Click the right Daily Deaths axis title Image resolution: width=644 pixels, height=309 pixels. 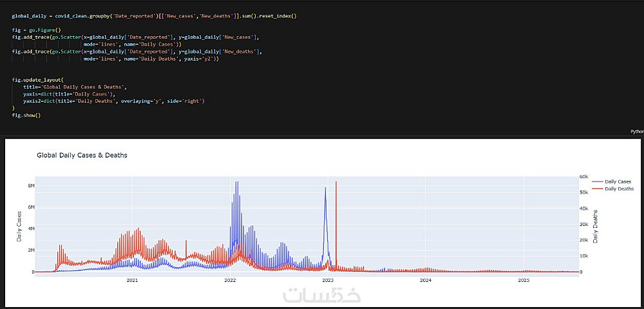tap(596, 226)
